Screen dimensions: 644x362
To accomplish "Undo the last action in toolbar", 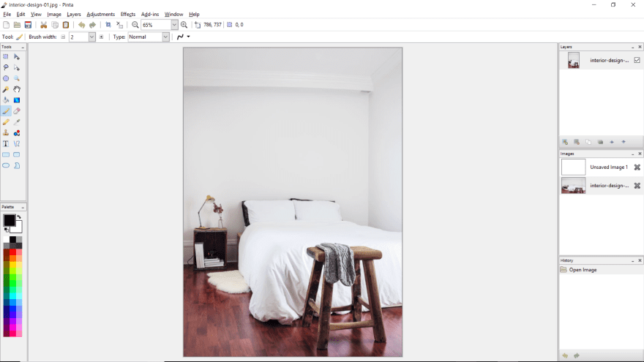I will tap(81, 25).
